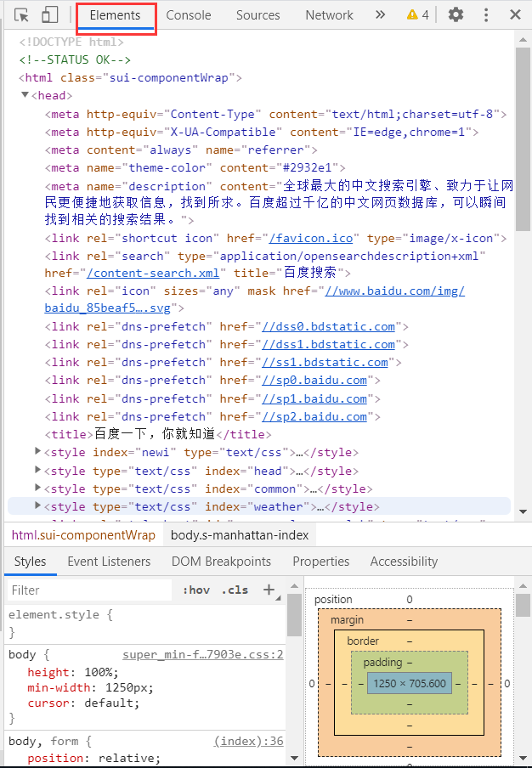Toggle the device toolbar icon
Screen dimensions: 532x768
click(49, 15)
